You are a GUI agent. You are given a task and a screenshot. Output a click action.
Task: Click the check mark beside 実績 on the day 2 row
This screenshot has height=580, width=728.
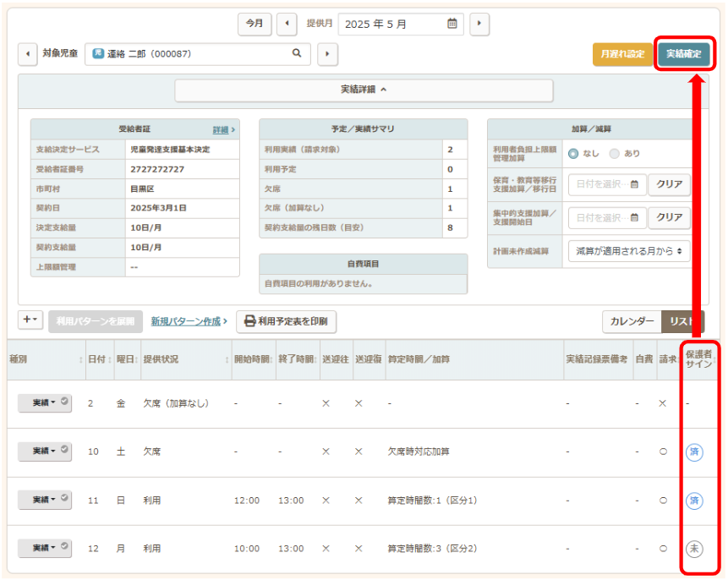point(64,402)
